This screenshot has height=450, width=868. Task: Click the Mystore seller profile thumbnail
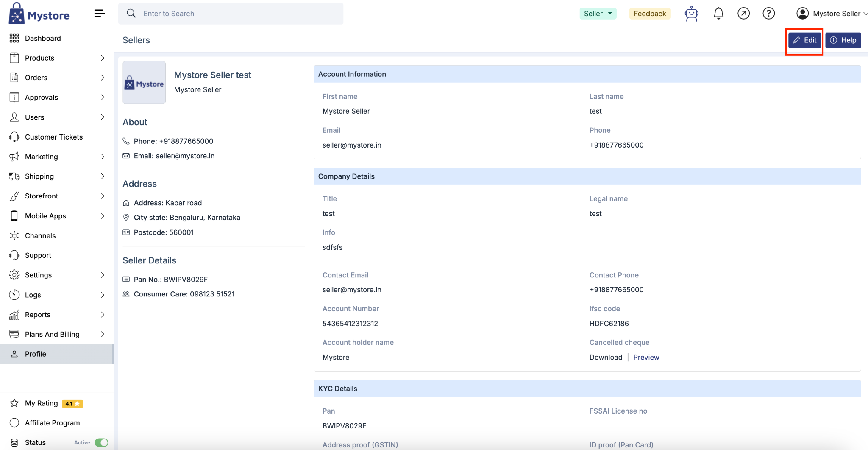pos(144,83)
